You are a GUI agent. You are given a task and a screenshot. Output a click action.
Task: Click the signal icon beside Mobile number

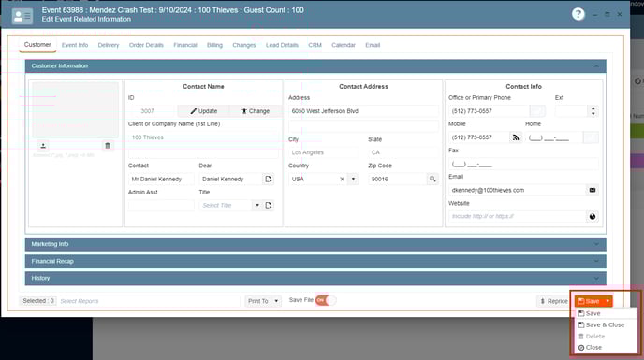pyautogui.click(x=516, y=137)
